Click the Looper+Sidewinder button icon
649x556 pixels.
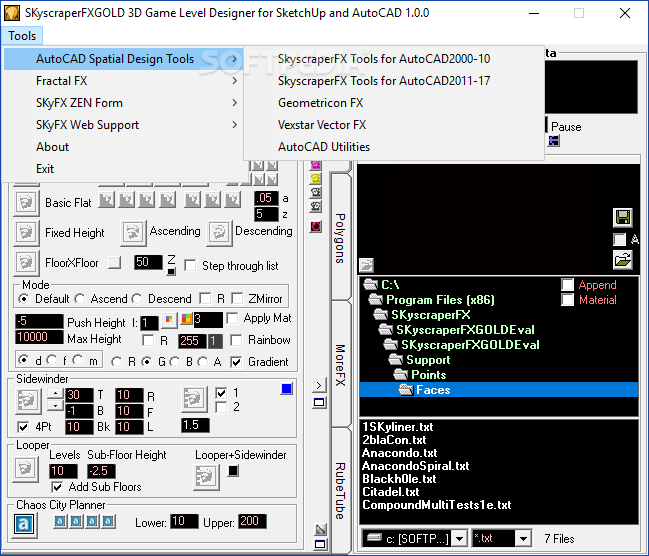(207, 477)
